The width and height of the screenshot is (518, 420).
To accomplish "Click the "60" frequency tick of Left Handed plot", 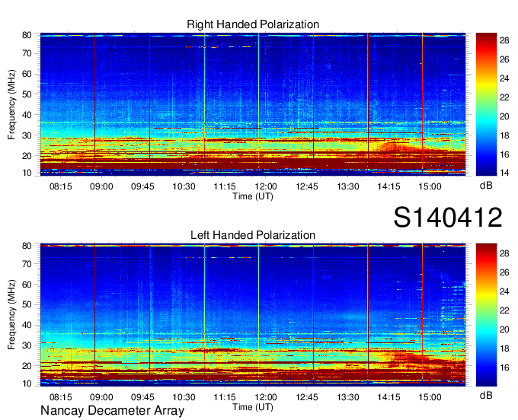I will coord(27,285).
